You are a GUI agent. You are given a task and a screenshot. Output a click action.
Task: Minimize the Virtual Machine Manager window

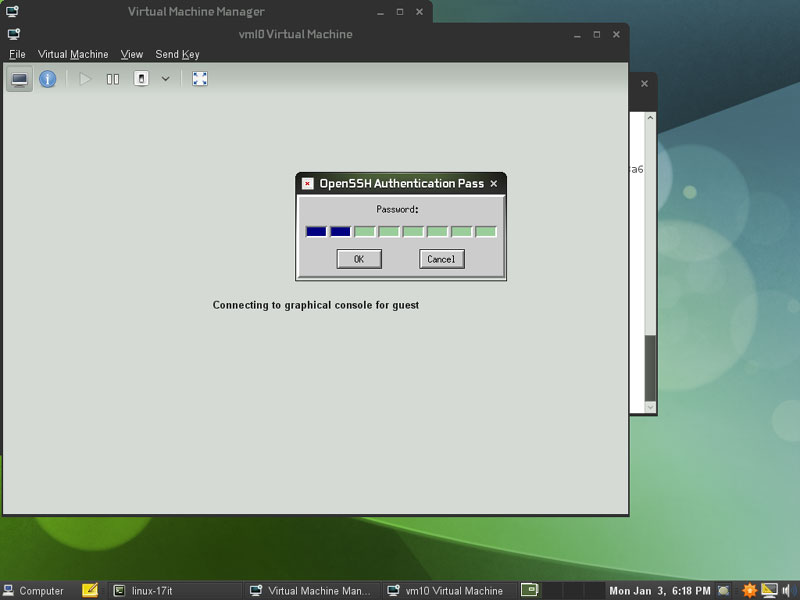click(380, 12)
